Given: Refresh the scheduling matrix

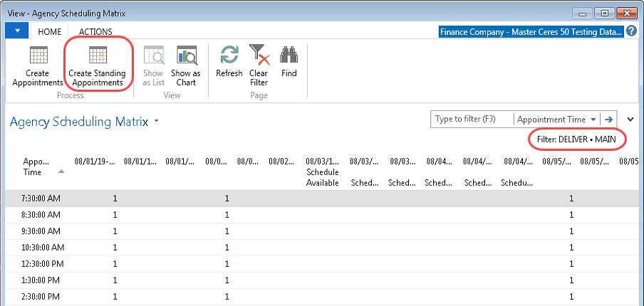Looking at the screenshot, I should pos(229,56).
